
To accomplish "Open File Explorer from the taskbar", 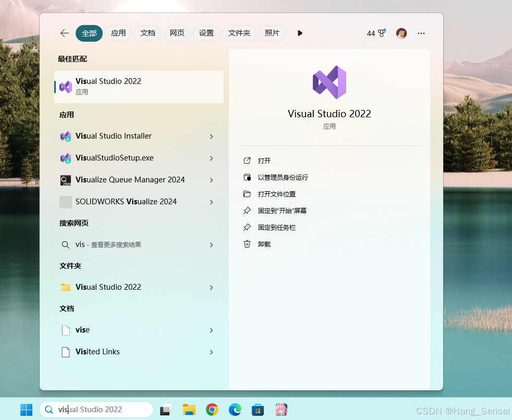I will point(189,410).
